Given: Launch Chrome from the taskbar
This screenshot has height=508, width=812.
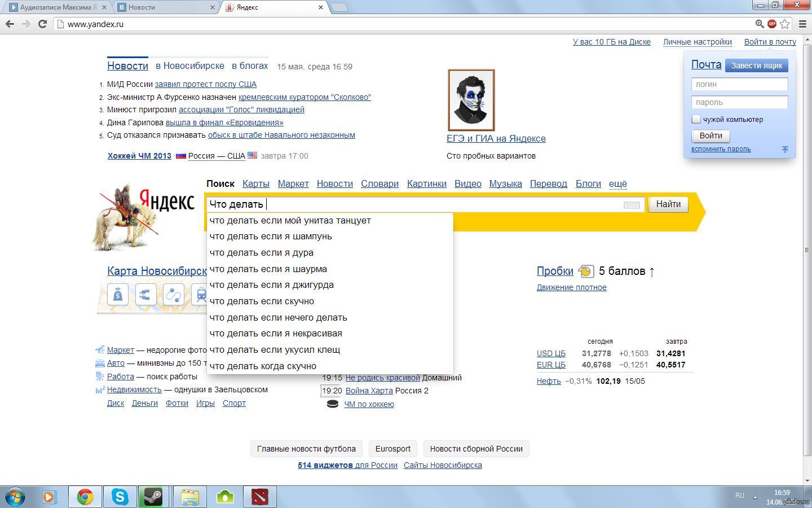Looking at the screenshot, I should (x=85, y=497).
